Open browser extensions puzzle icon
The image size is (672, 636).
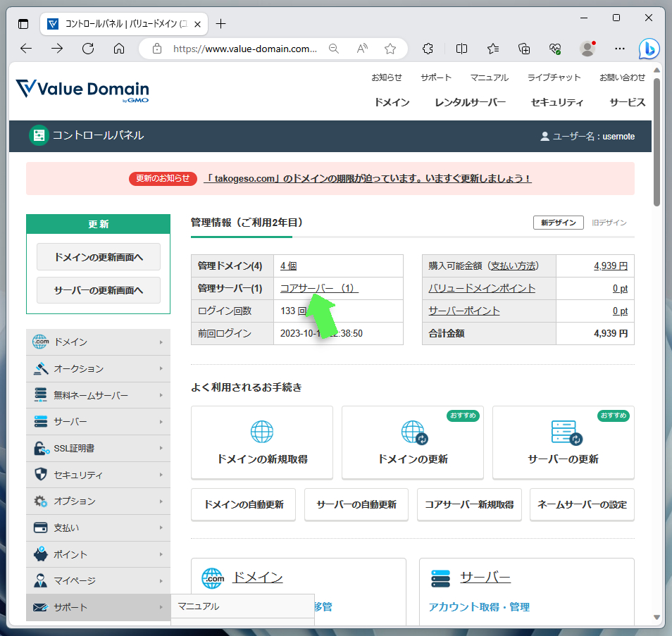(428, 49)
